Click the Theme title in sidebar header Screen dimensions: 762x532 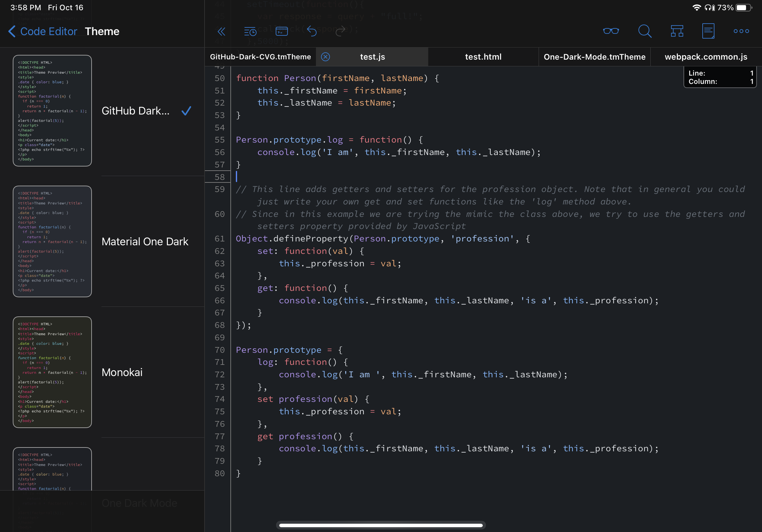pos(102,31)
